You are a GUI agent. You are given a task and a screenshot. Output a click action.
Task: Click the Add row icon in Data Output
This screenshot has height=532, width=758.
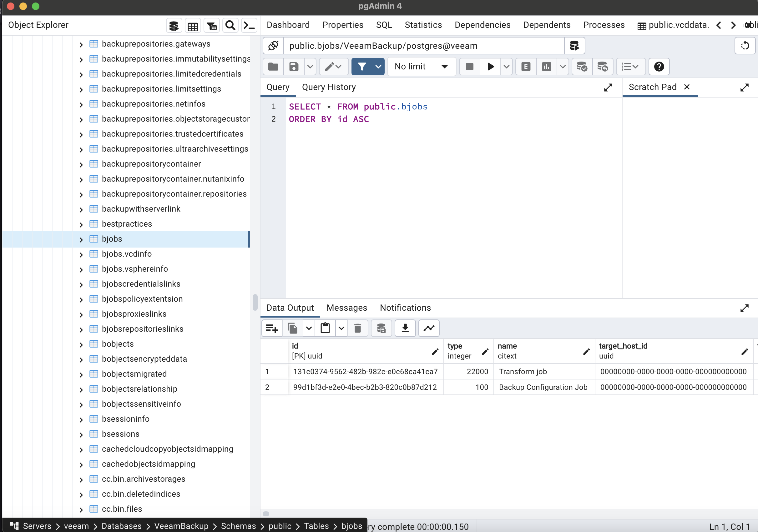(272, 328)
